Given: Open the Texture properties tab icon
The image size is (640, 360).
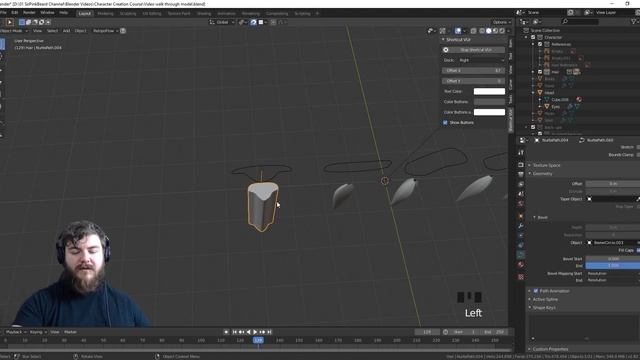Looking at the screenshot, I should [x=520, y=277].
